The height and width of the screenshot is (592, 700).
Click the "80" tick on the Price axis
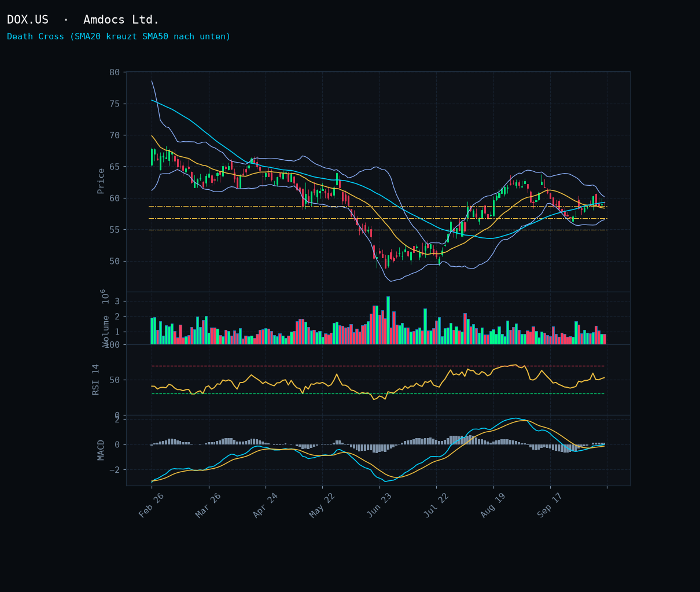[115, 72]
